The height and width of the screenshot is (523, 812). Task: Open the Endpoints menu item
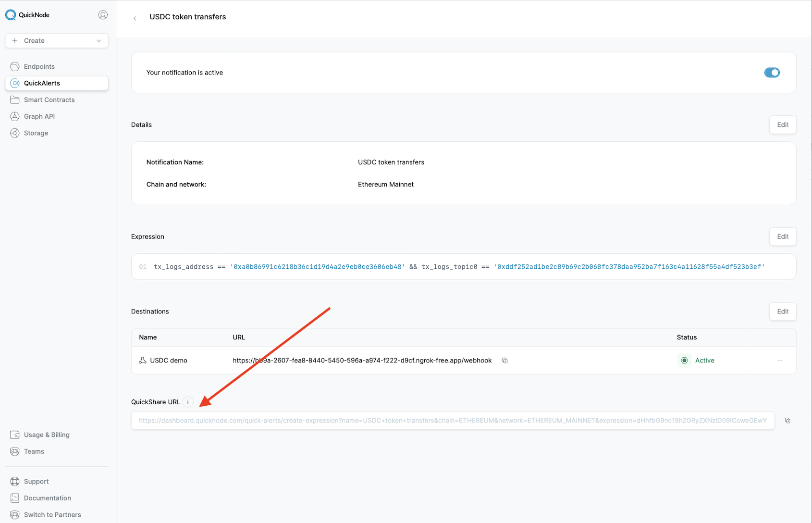(57, 66)
